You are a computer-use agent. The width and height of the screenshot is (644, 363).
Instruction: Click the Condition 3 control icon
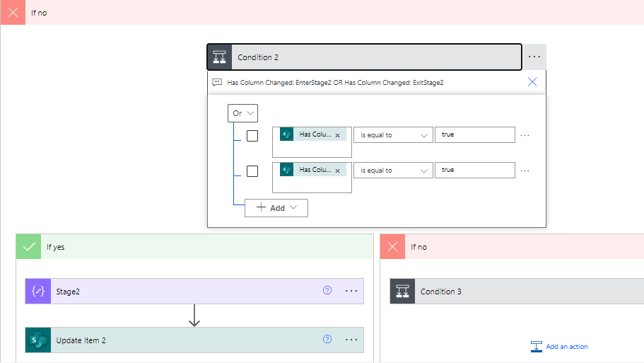pyautogui.click(x=402, y=292)
